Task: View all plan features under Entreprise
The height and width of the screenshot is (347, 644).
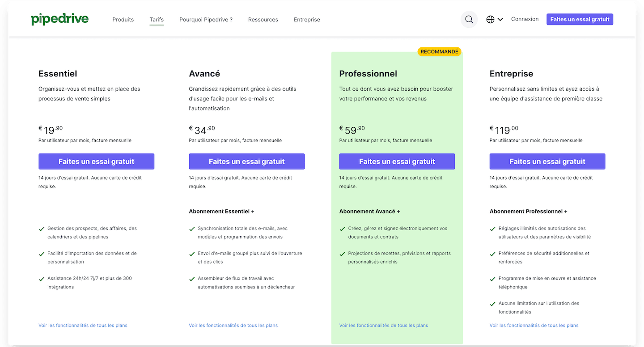Action: coord(534,326)
